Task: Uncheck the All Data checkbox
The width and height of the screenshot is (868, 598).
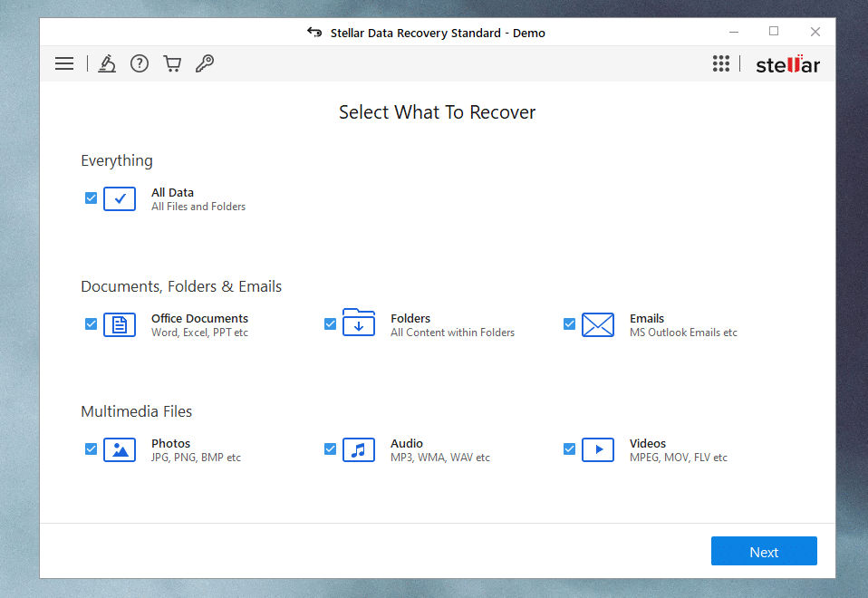Action: pos(91,198)
